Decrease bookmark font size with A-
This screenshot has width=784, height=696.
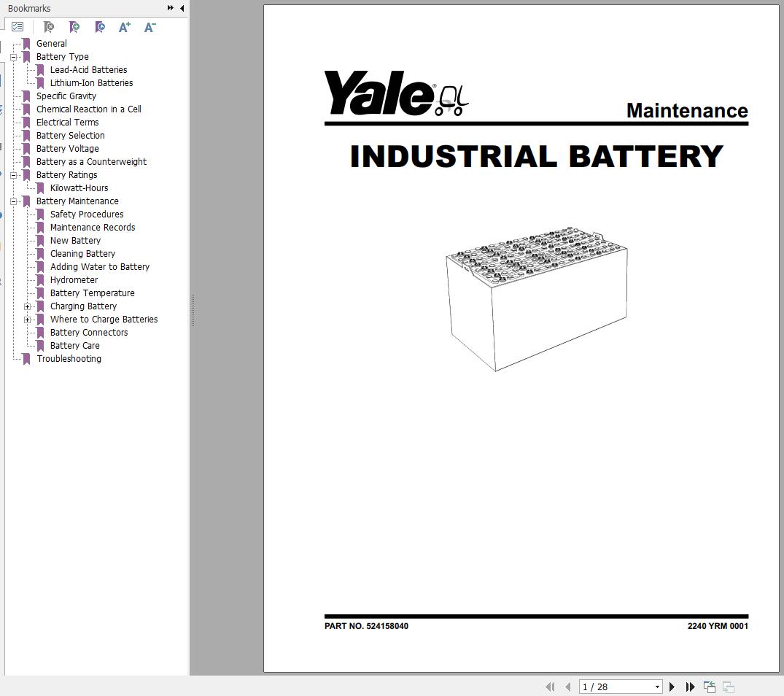click(x=150, y=27)
